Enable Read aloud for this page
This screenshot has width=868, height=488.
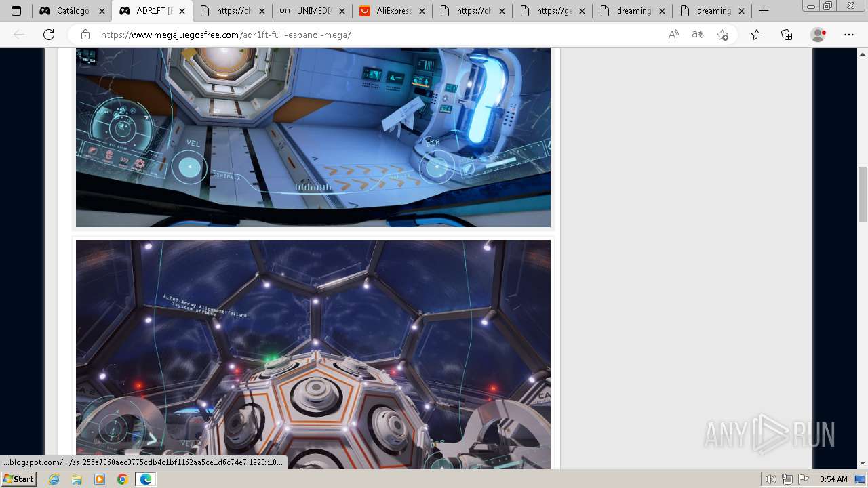(x=673, y=35)
